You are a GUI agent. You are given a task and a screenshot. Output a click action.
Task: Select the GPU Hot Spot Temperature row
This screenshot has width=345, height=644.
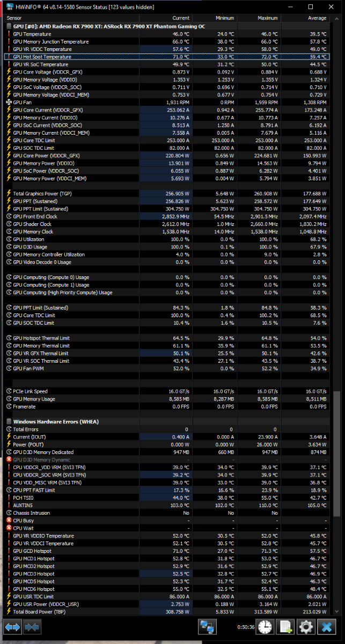(168, 56)
